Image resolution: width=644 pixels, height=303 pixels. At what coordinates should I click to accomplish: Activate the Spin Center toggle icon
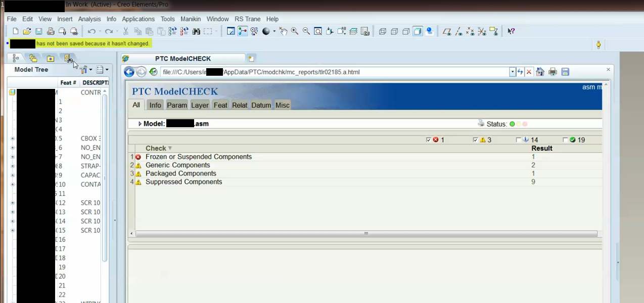pos(243,31)
